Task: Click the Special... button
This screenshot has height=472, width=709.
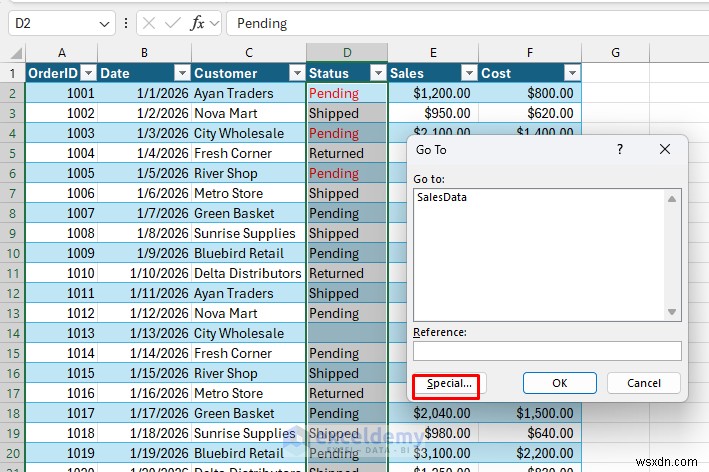Action: point(449,383)
